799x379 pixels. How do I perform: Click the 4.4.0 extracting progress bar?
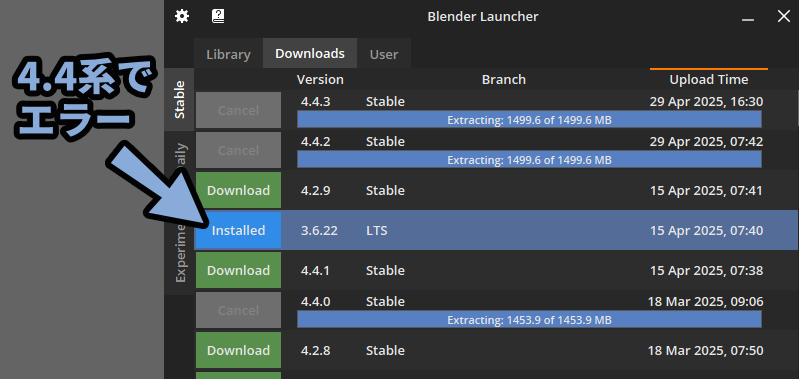click(529, 320)
